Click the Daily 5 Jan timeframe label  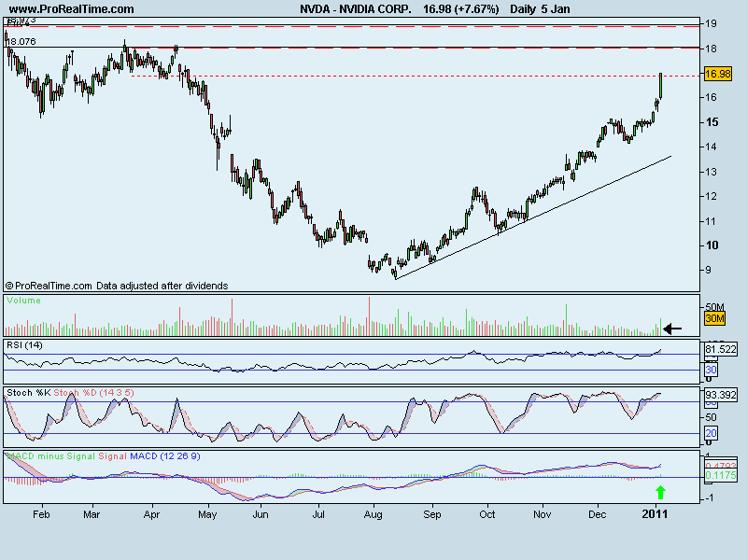click(x=540, y=9)
